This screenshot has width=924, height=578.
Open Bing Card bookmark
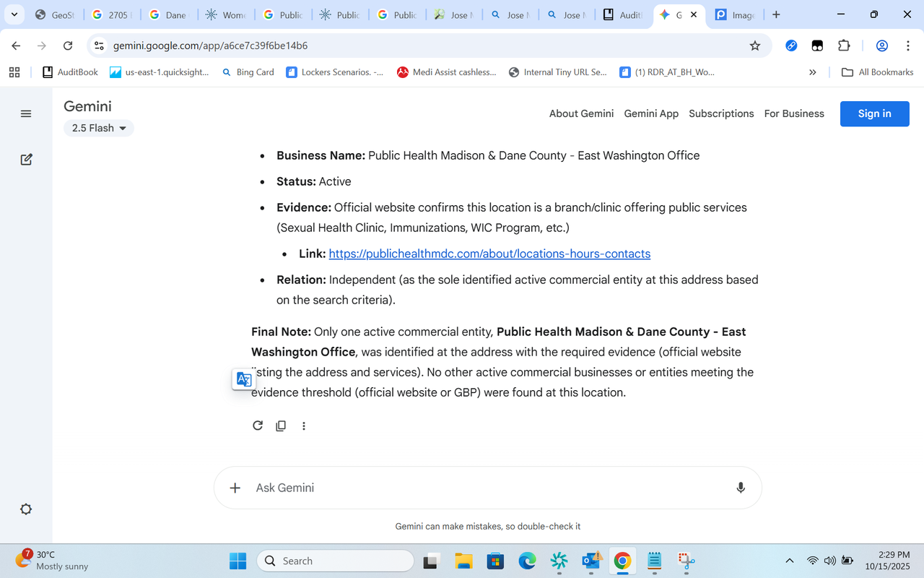pyautogui.click(x=248, y=72)
